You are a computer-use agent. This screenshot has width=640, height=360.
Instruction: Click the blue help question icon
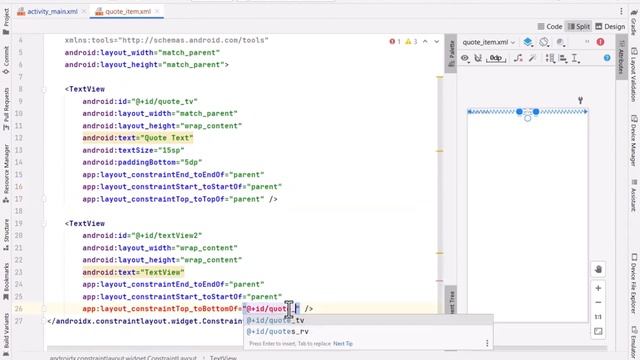[607, 58]
